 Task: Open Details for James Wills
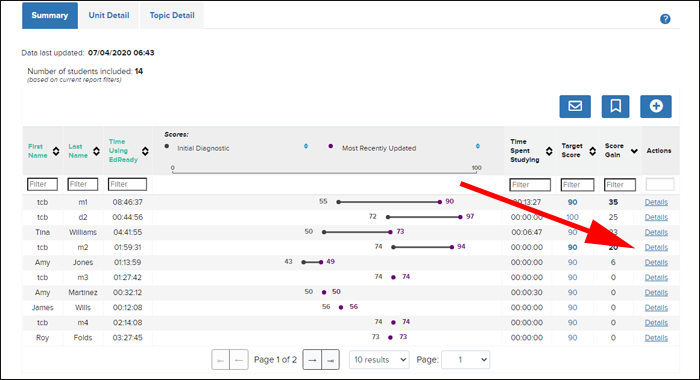click(656, 308)
